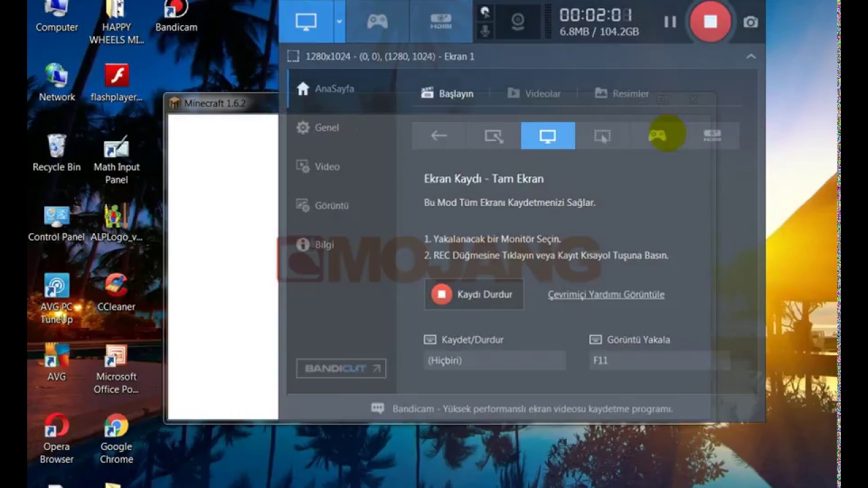
Task: Pause the recording
Action: coord(670,22)
